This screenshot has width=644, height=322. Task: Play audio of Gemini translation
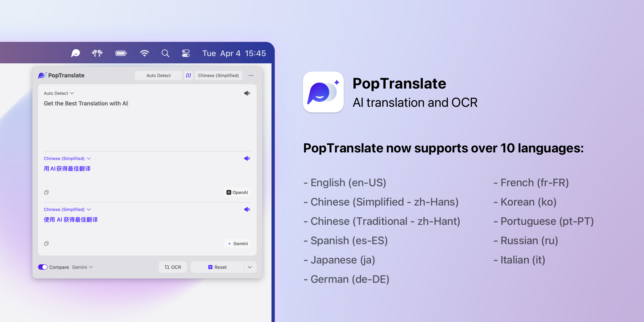pyautogui.click(x=247, y=209)
